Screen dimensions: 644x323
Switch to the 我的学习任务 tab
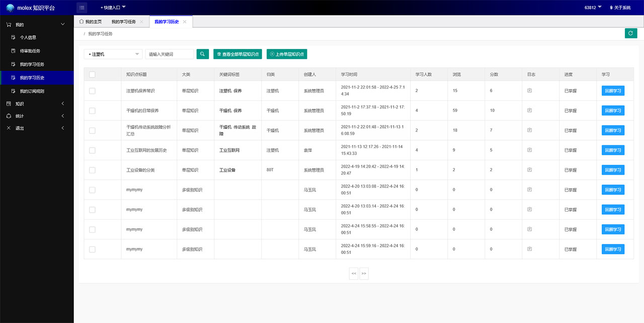pos(123,22)
